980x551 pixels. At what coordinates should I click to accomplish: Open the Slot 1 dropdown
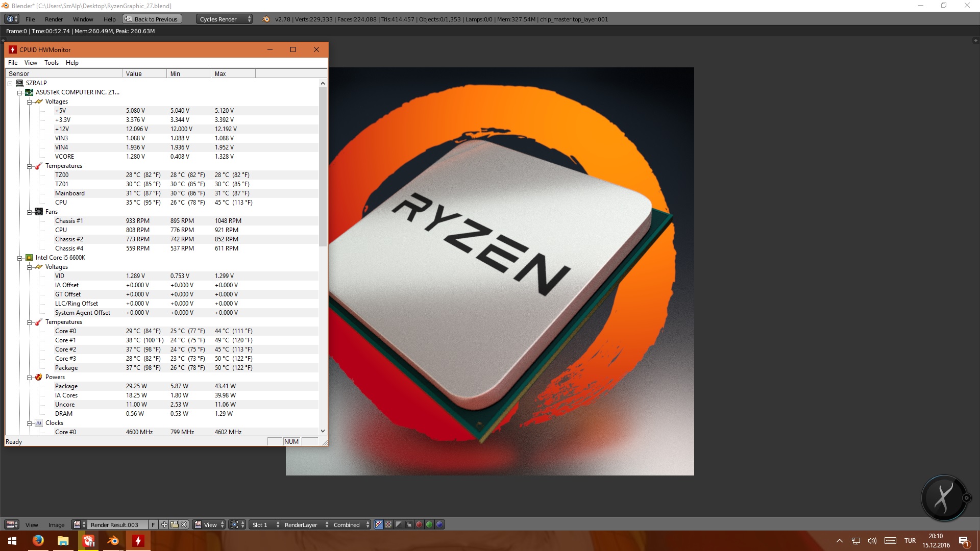pos(265,524)
